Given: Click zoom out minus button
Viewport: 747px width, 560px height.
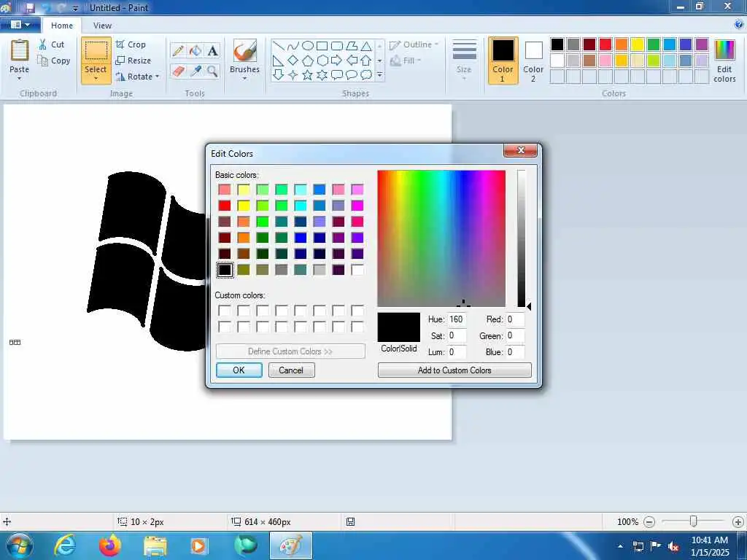Looking at the screenshot, I should 649,522.
